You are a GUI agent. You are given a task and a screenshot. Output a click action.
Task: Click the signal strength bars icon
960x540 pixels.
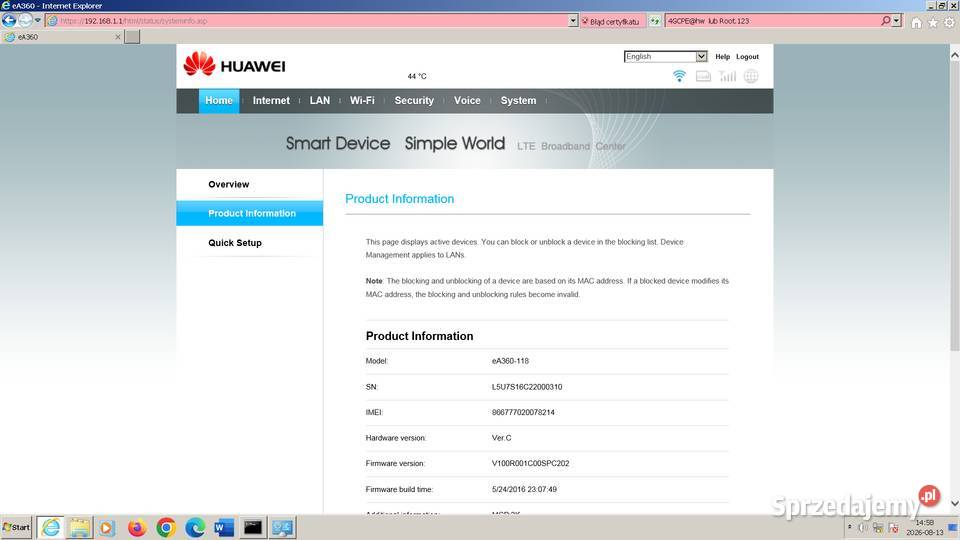[x=727, y=76]
